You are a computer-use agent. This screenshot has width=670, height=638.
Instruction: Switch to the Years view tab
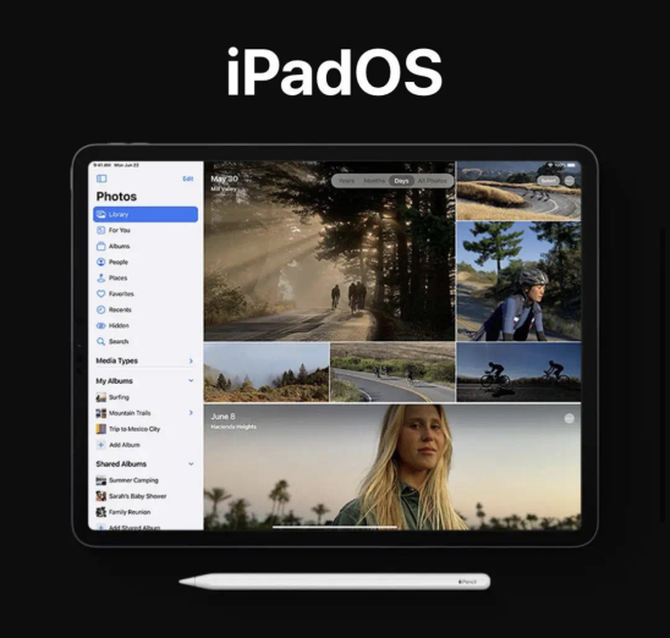tap(346, 181)
